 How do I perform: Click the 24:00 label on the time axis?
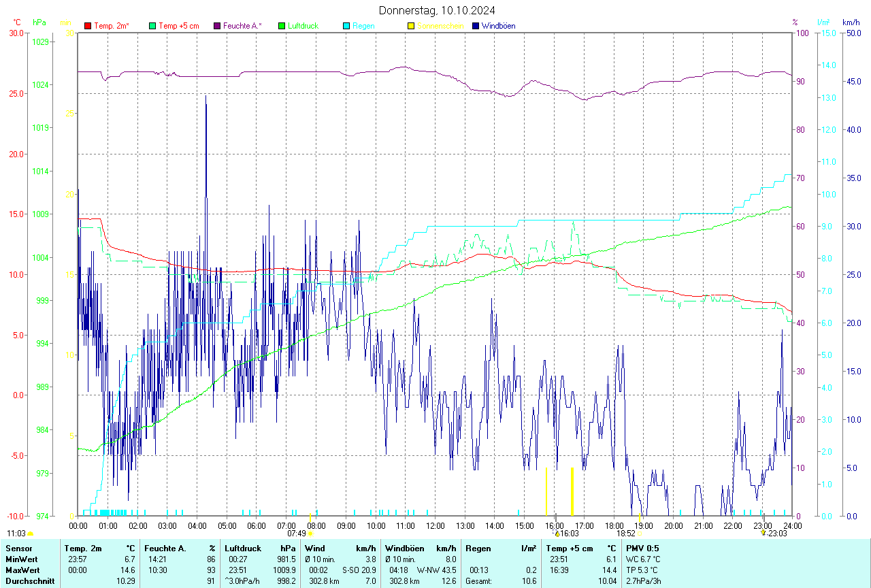point(792,526)
